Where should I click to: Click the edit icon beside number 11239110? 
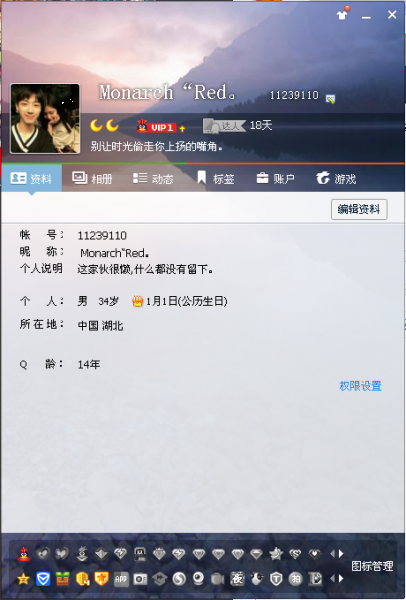point(330,99)
